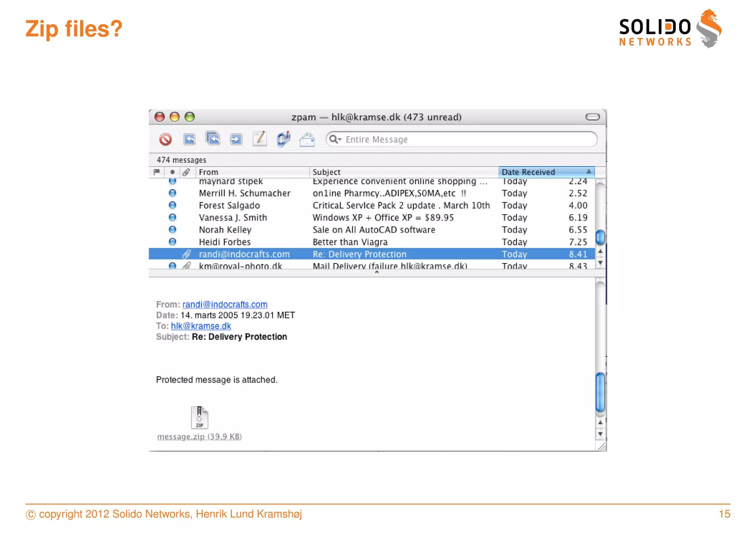
Task: Click the Get Mail mailbox icon
Action: point(284,139)
